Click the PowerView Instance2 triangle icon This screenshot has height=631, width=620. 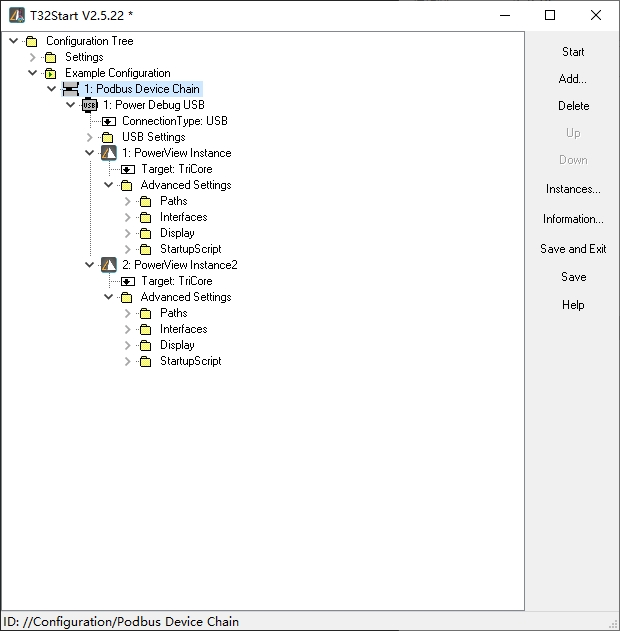point(109,265)
